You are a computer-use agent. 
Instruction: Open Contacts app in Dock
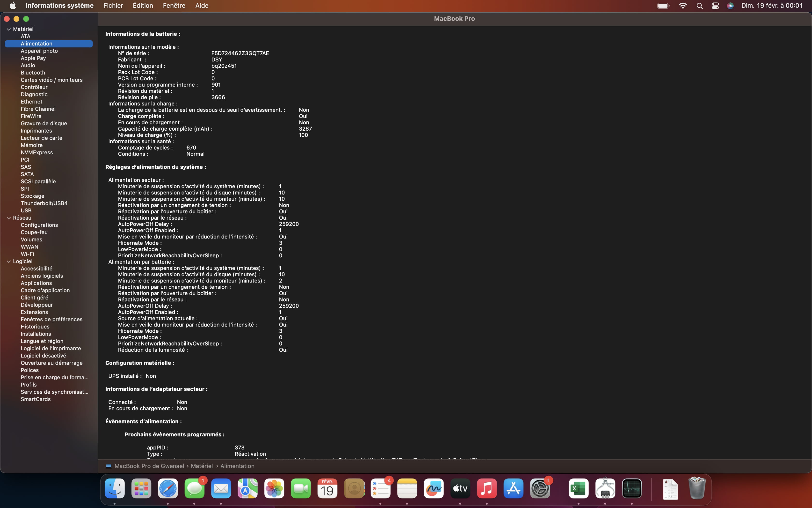pyautogui.click(x=354, y=488)
